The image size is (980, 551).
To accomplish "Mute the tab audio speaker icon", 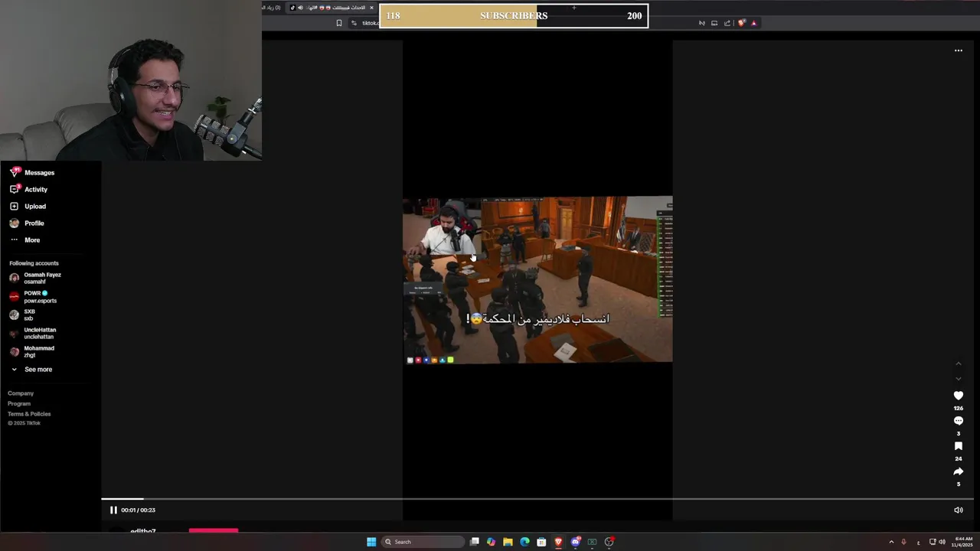I will click(x=300, y=8).
